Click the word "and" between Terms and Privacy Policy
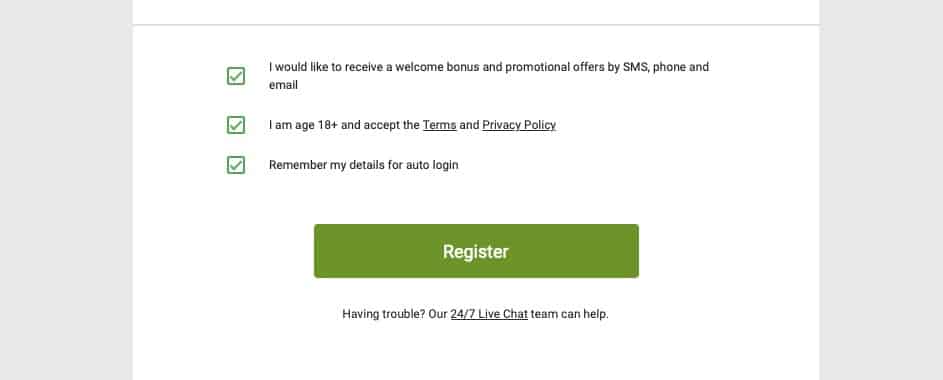Image resolution: width=943 pixels, height=380 pixels. click(469, 125)
